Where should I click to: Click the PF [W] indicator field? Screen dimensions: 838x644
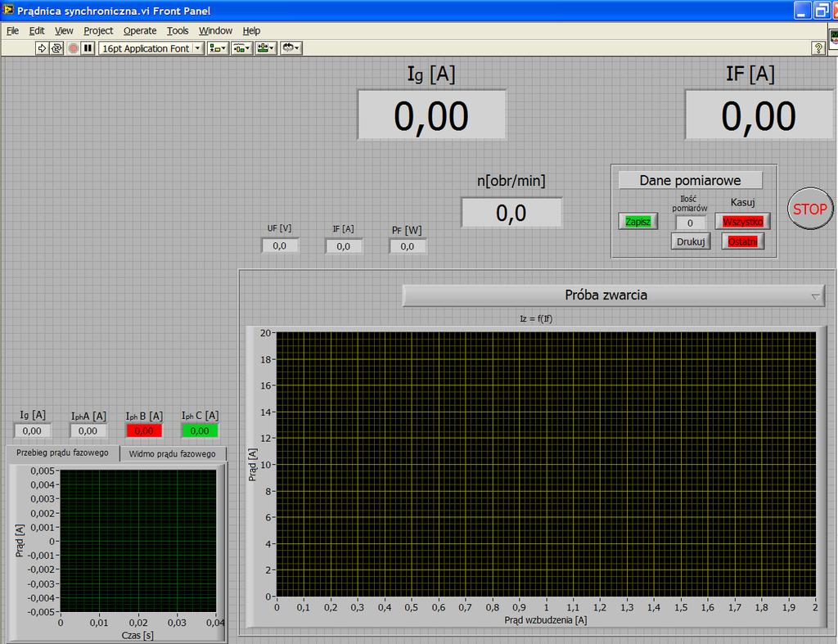coord(408,246)
